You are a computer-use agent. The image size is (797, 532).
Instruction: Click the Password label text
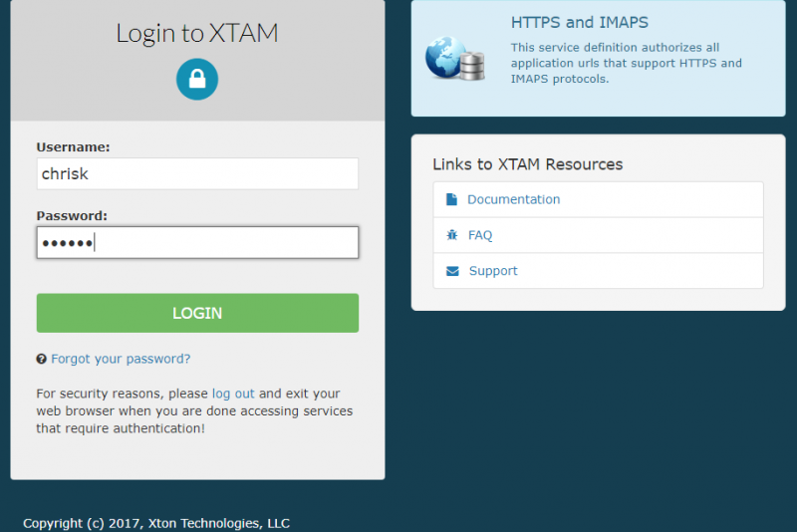72,215
